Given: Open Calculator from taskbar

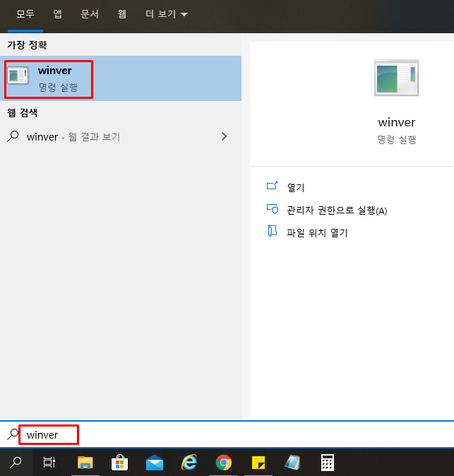Looking at the screenshot, I should 328,462.
